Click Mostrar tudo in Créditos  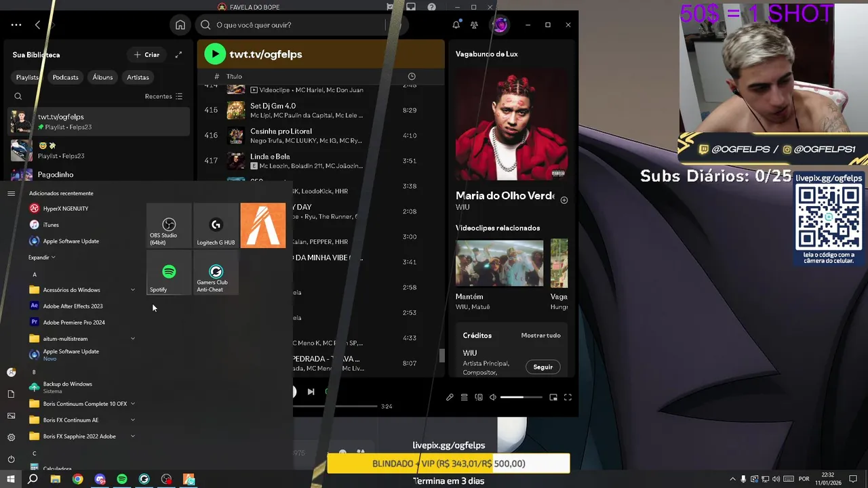(x=540, y=335)
